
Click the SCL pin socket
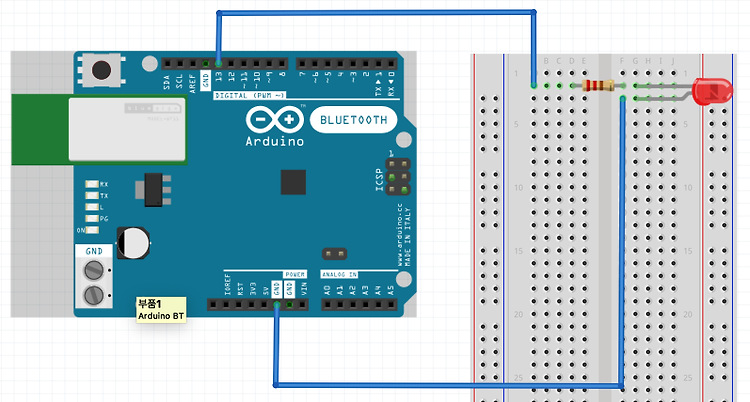(x=180, y=64)
